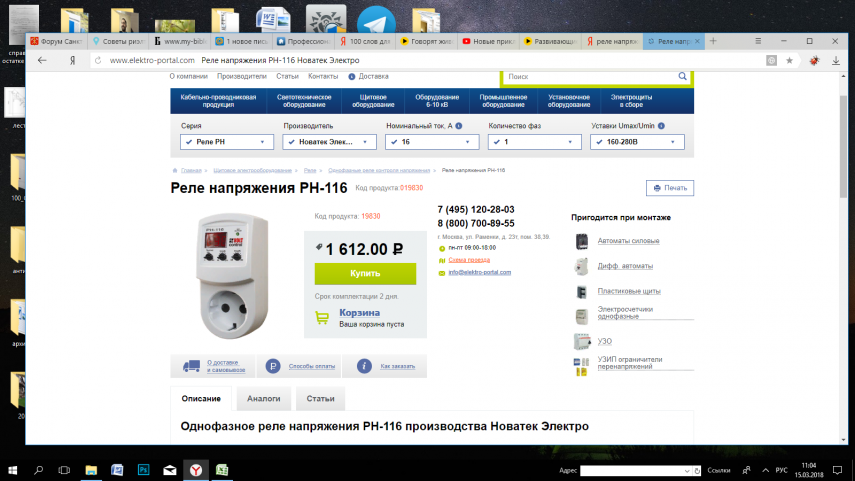Open the УЗИП ограничители перенапряжений link
The width and height of the screenshot is (855, 481).
tap(630, 363)
